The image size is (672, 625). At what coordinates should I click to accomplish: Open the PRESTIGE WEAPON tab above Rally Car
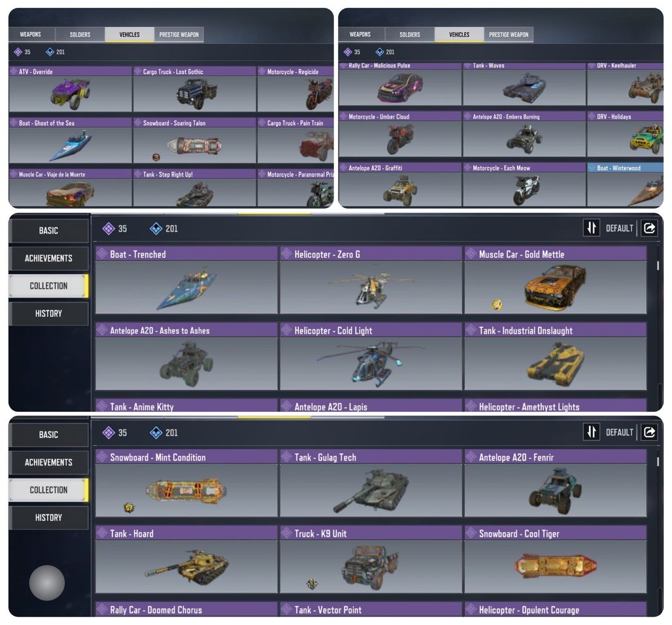pyautogui.click(x=509, y=34)
